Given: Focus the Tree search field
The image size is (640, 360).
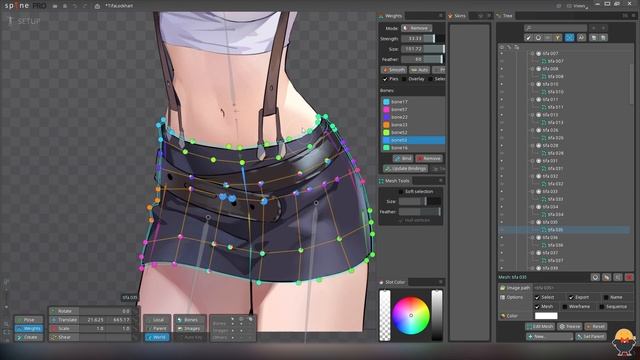Looking at the screenshot, I should click(x=556, y=28).
